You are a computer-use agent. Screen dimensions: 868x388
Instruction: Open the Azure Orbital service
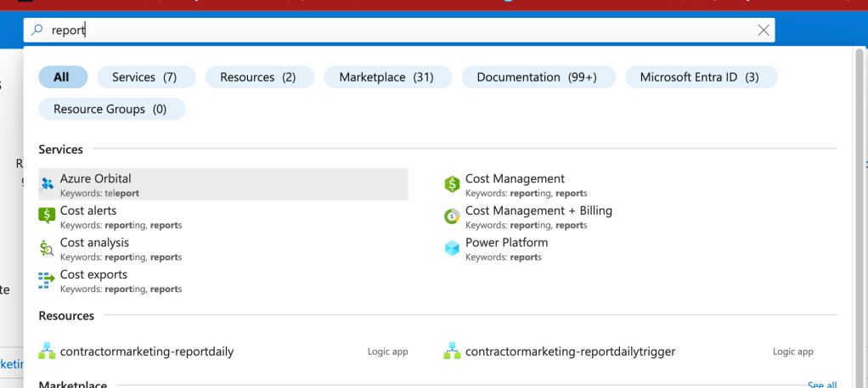pyautogui.click(x=223, y=184)
